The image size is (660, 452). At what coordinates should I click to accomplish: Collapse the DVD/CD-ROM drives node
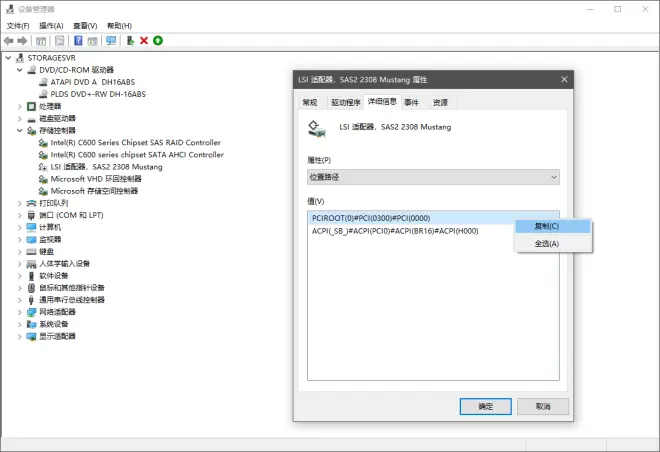pyautogui.click(x=19, y=70)
